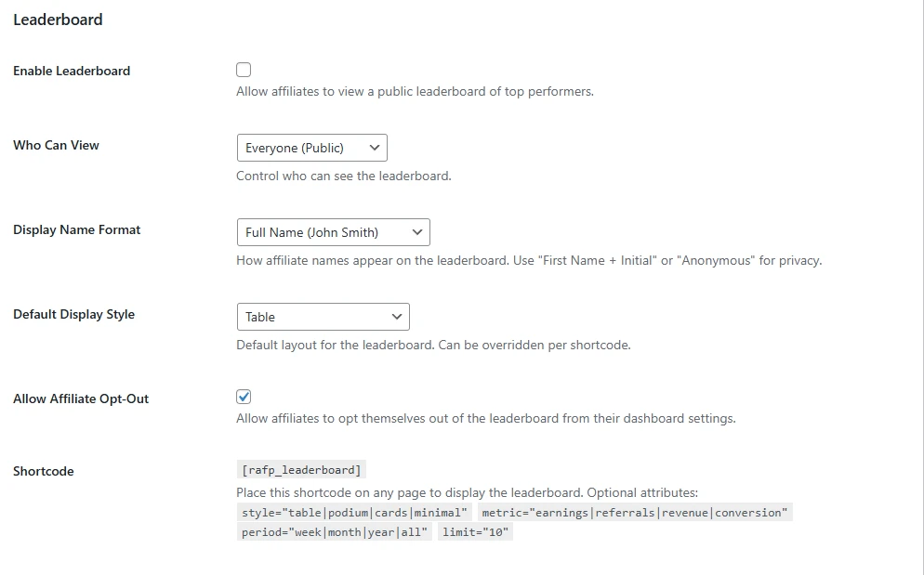Viewport: 924px width, 575px height.
Task: Click the Shortcode setting label
Action: (x=43, y=471)
